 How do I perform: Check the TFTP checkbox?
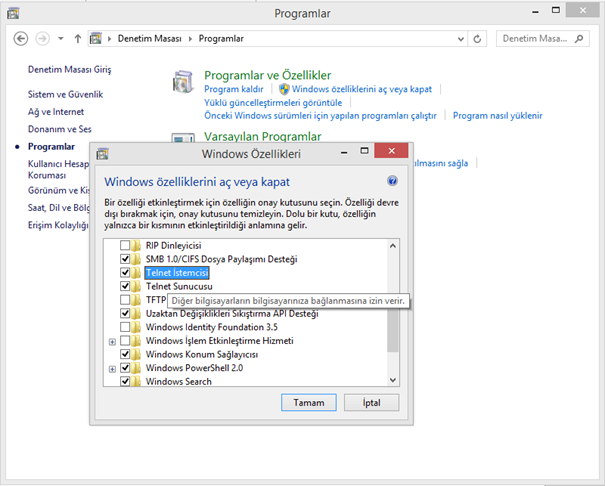click(x=125, y=300)
